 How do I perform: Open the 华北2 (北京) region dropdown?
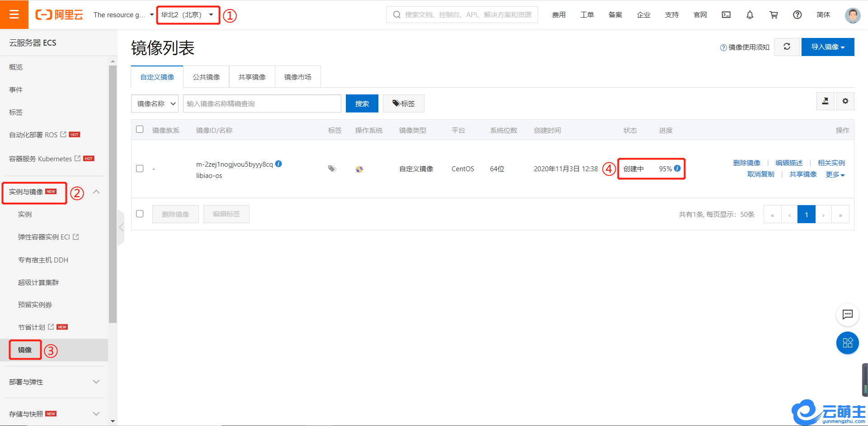(x=188, y=15)
